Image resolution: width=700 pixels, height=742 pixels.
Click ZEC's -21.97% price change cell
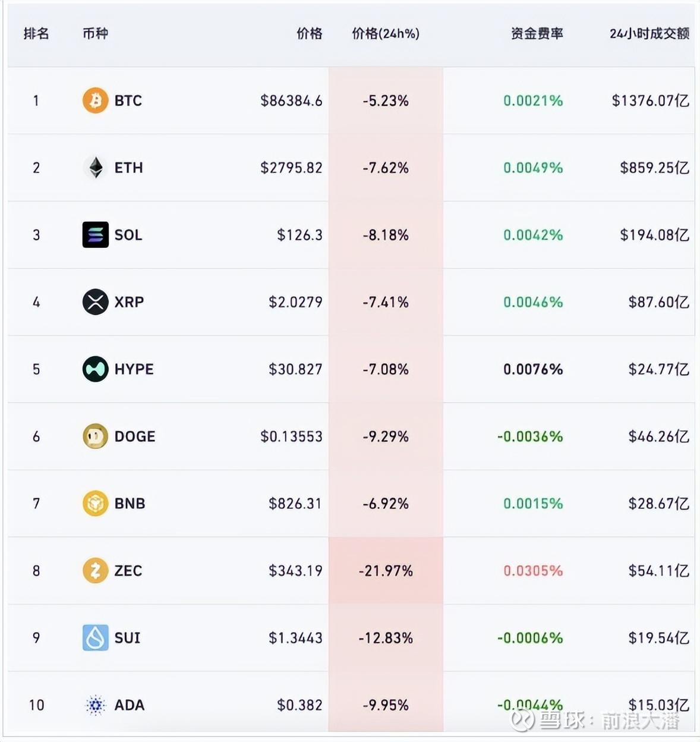click(386, 571)
